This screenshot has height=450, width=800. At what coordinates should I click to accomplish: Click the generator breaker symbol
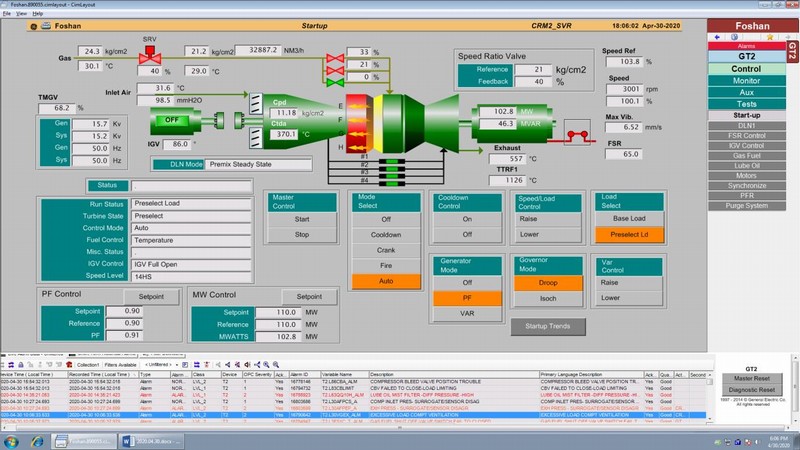click(578, 133)
